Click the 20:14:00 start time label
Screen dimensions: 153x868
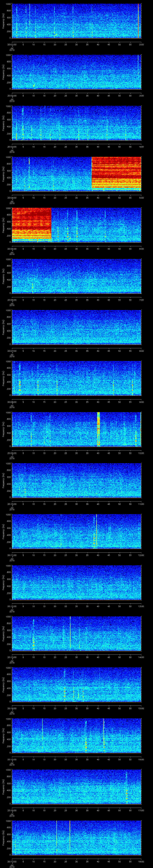tap(12, 708)
